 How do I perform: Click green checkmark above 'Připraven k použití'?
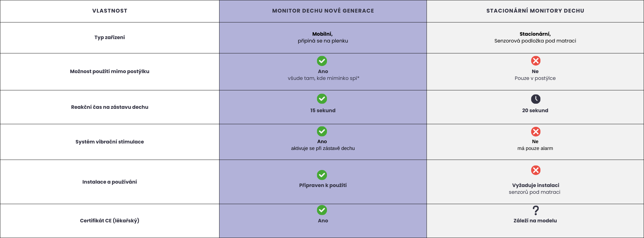click(x=322, y=175)
